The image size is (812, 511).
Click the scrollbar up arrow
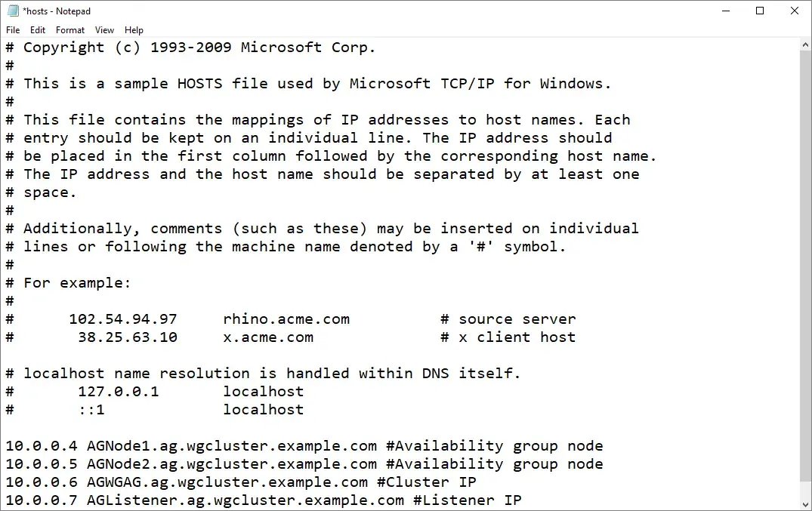coord(804,43)
